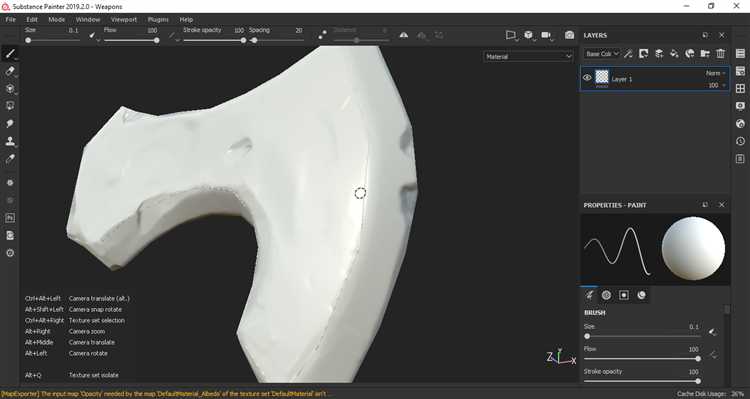Select the Smudge tool

coord(10,123)
